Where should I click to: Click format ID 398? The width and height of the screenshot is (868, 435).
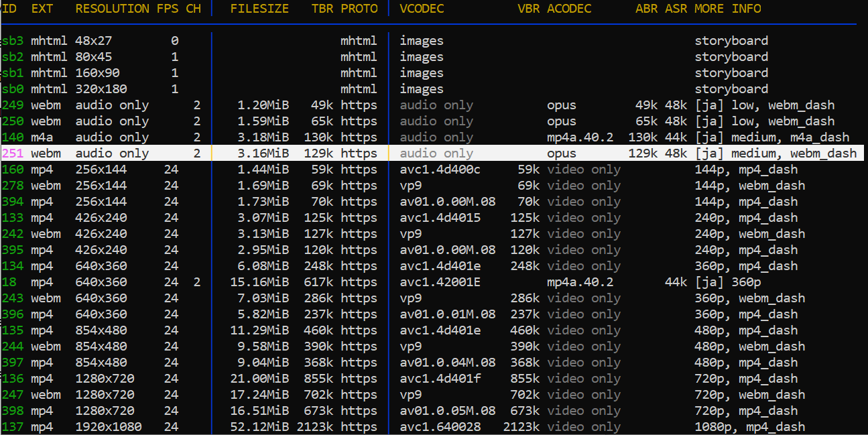coord(13,411)
